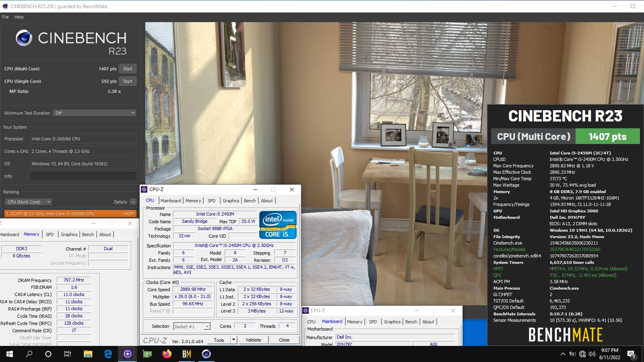This screenshot has width=644, height=362.
Task: Select ranking entry Intel Core i5-2450M
Action: (x=70, y=214)
